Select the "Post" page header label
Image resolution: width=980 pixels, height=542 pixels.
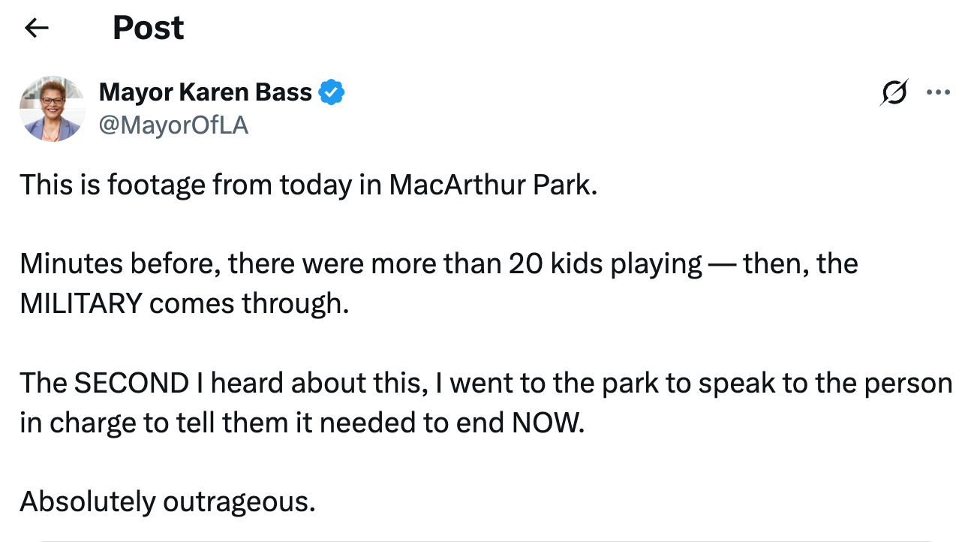[x=148, y=27]
